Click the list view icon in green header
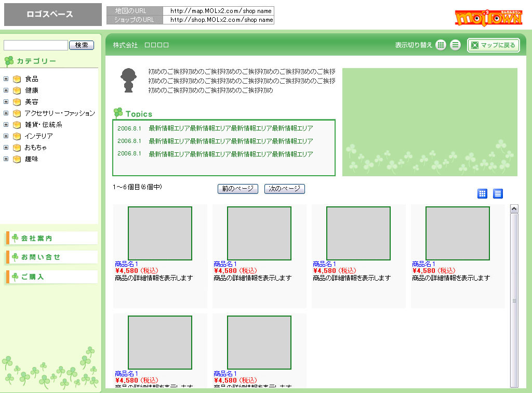 455,45
